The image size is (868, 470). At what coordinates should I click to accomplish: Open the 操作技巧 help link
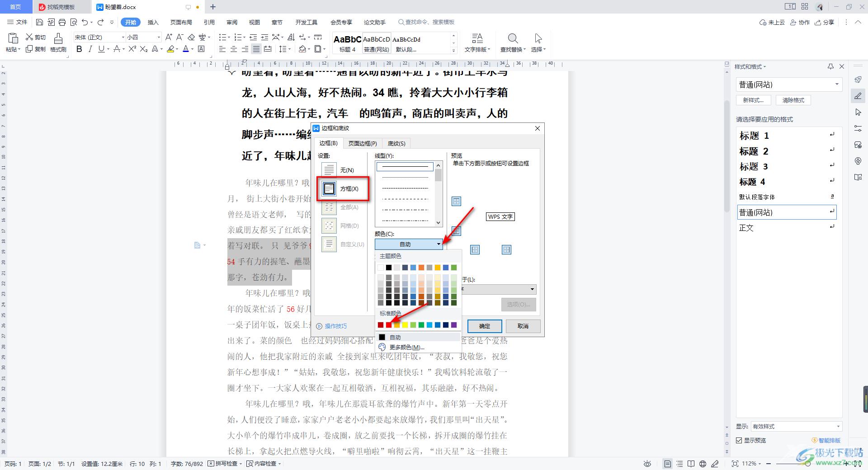click(332, 326)
